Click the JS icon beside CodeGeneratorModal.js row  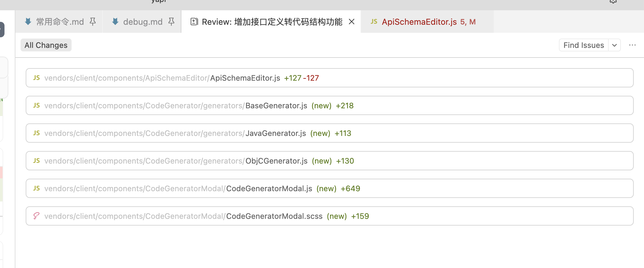[x=37, y=188]
